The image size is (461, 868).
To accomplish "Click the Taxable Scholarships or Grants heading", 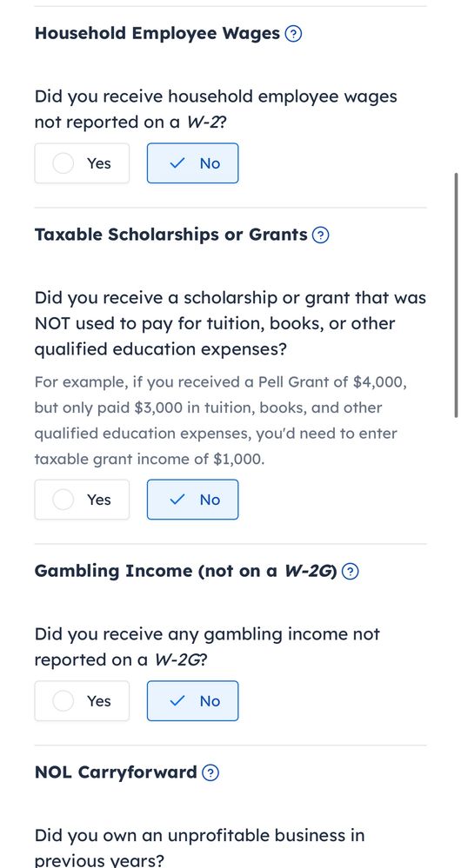I will tap(170, 235).
